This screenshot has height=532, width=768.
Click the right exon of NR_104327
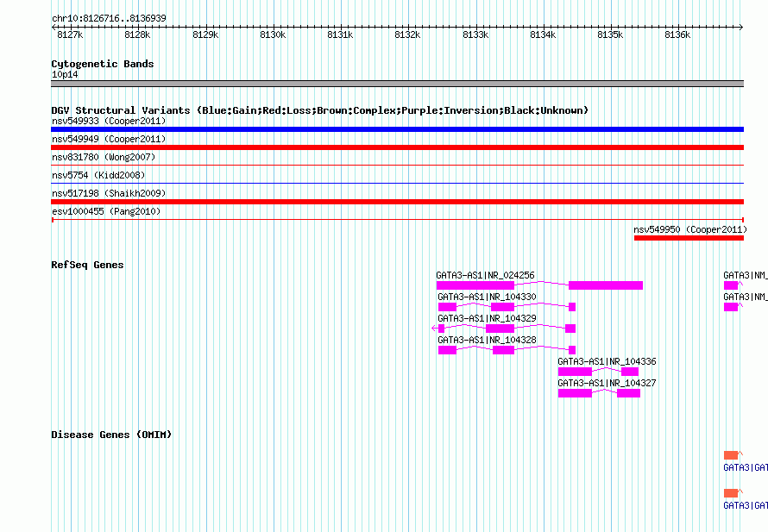click(x=628, y=393)
